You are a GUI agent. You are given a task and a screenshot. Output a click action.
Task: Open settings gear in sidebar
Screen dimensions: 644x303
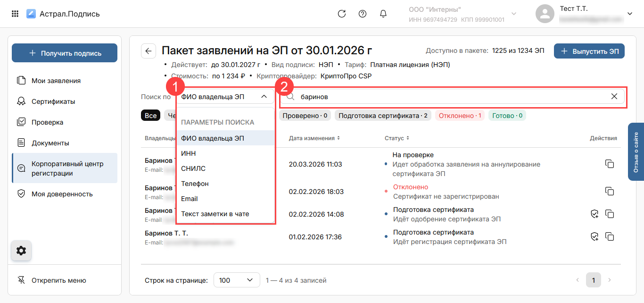[21, 251]
